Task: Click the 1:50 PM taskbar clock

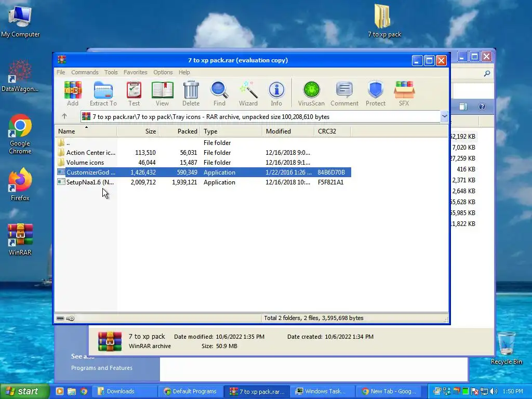Action: (513, 391)
